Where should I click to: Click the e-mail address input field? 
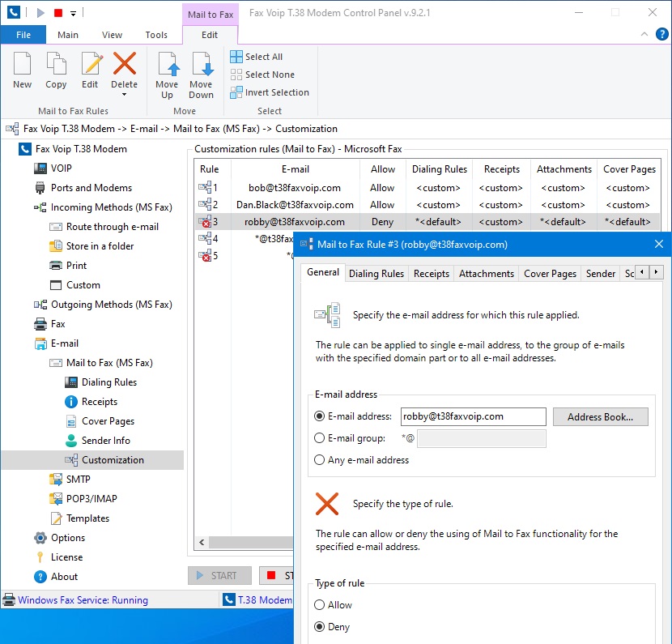(x=473, y=416)
